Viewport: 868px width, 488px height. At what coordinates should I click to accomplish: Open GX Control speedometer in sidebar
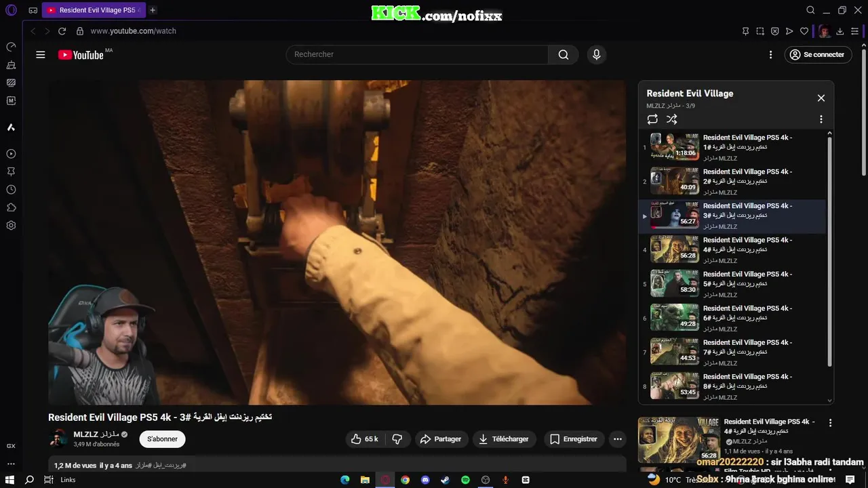click(x=11, y=47)
